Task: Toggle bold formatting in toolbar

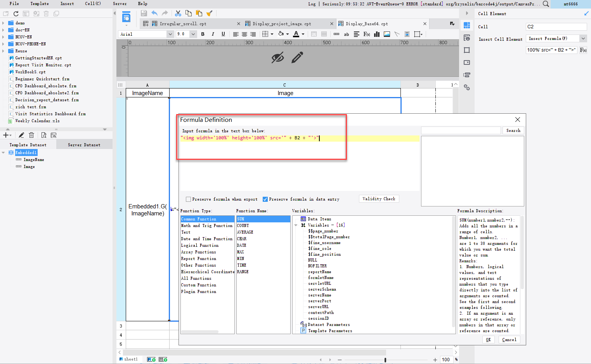Action: pos(203,34)
